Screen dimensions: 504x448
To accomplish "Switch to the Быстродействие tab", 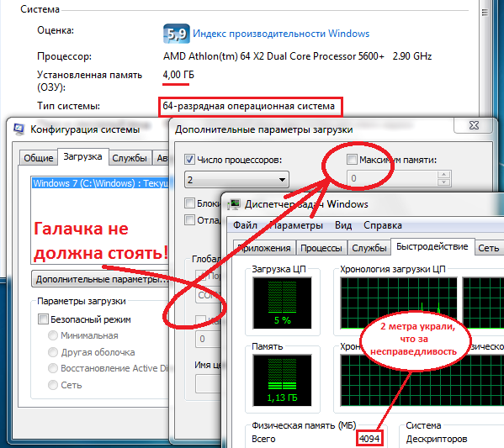I will pos(432,246).
